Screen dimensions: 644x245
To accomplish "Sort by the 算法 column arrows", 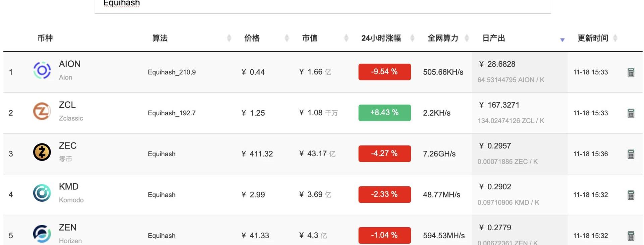I will click(229, 38).
